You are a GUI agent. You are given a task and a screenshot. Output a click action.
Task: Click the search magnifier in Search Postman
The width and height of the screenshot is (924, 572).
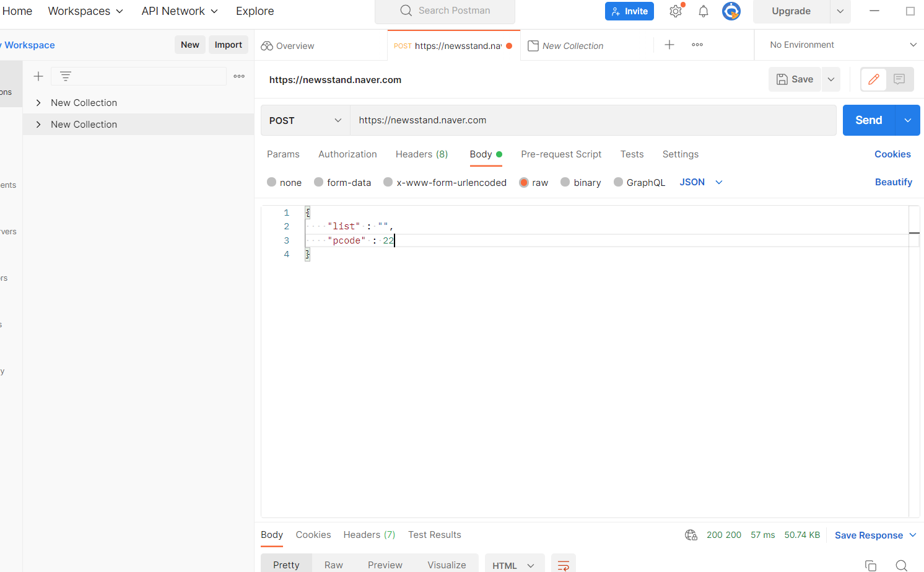coord(406,11)
